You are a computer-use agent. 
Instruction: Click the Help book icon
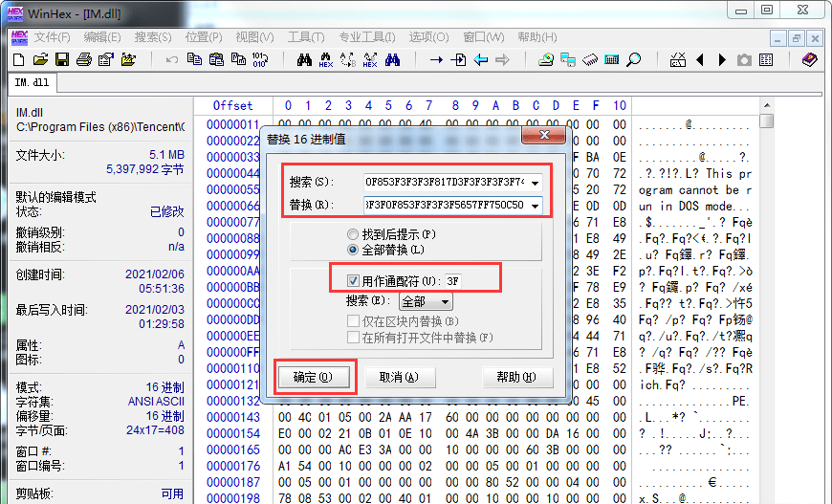tap(809, 59)
